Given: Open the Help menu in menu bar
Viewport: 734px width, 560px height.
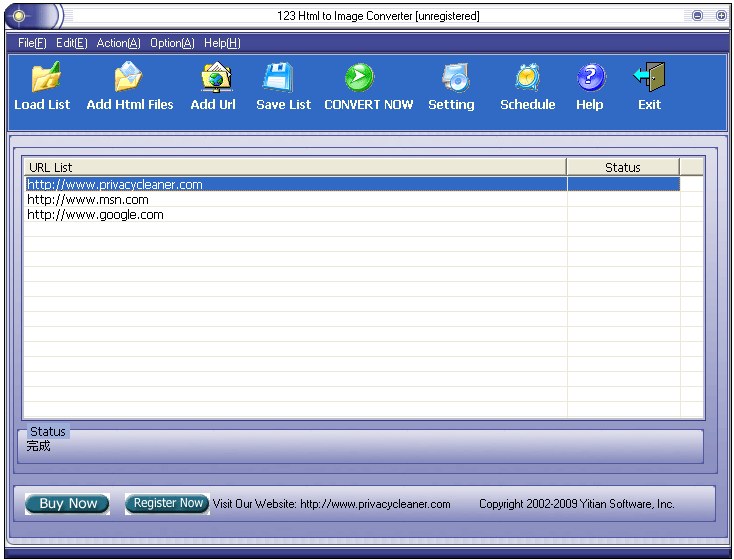Looking at the screenshot, I should (x=222, y=43).
